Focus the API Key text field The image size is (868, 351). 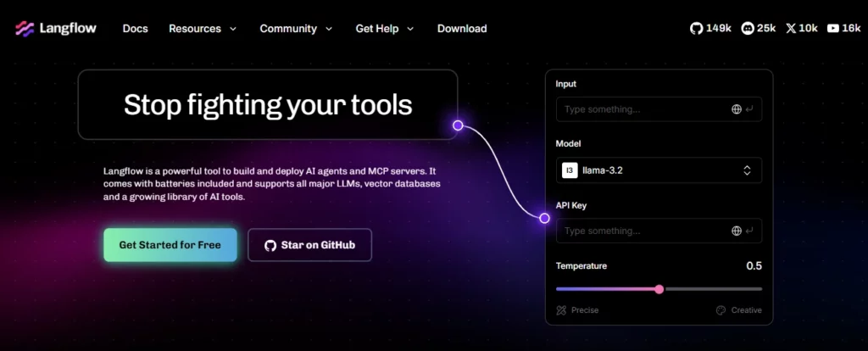pyautogui.click(x=659, y=231)
